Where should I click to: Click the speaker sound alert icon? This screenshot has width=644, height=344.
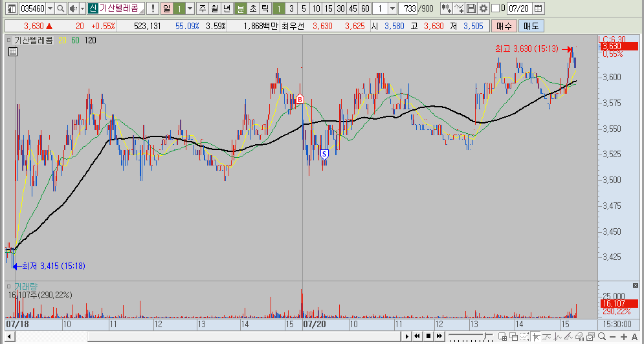(x=72, y=8)
